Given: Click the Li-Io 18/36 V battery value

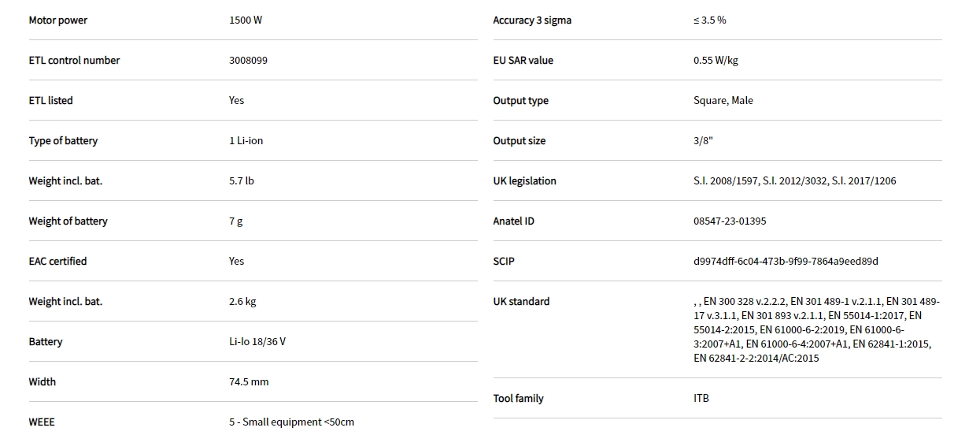Looking at the screenshot, I should click(257, 342).
